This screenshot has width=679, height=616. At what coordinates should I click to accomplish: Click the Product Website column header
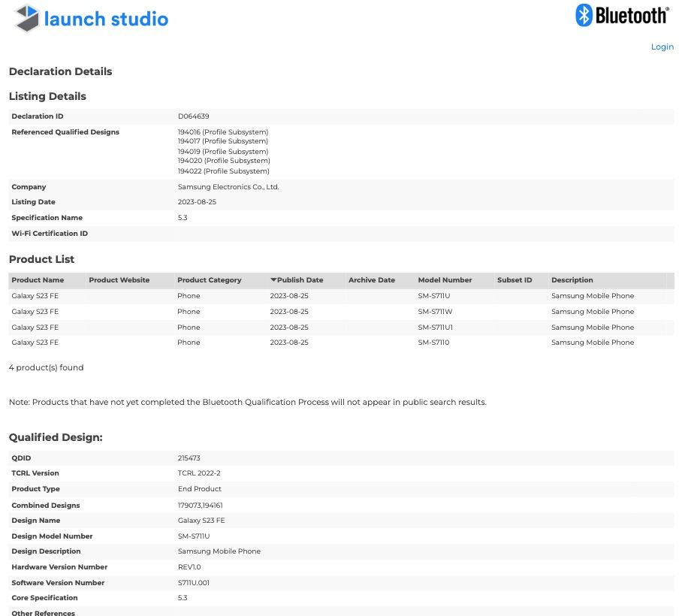(119, 280)
